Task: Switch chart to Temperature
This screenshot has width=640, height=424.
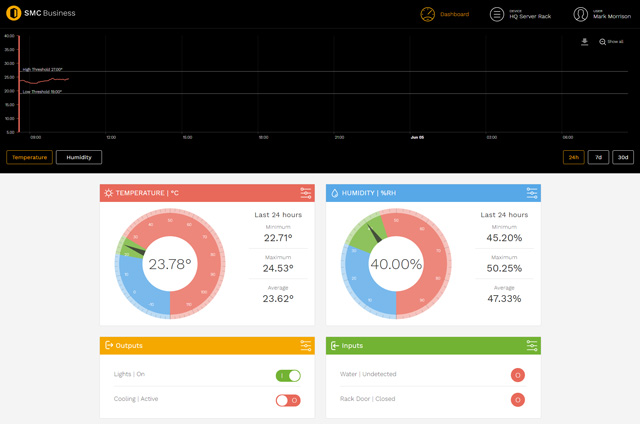Action: 29,157
